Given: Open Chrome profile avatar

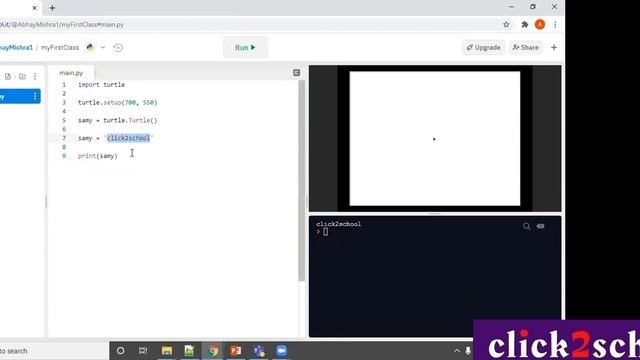Looking at the screenshot, I should (x=540, y=24).
